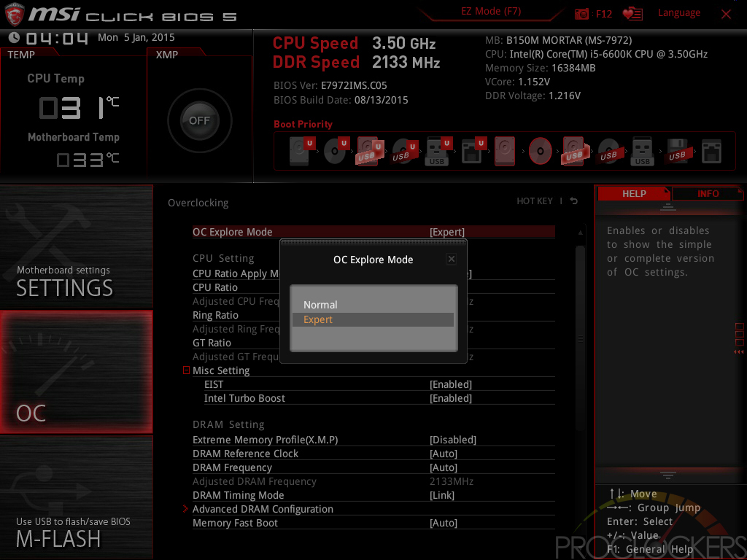The width and height of the screenshot is (747, 560).
Task: Open the SETTINGS motherboard settings section
Action: (x=76, y=247)
